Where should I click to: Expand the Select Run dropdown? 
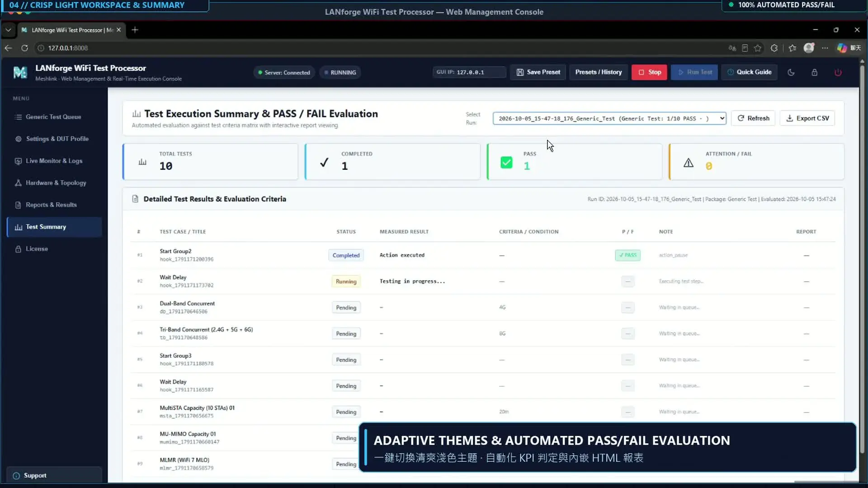coord(609,118)
